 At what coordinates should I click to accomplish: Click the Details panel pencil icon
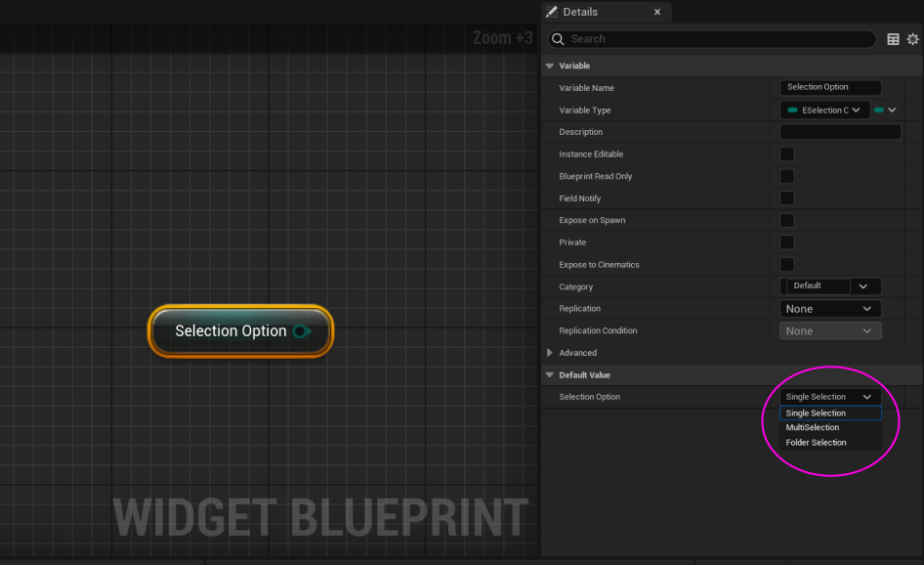point(552,12)
